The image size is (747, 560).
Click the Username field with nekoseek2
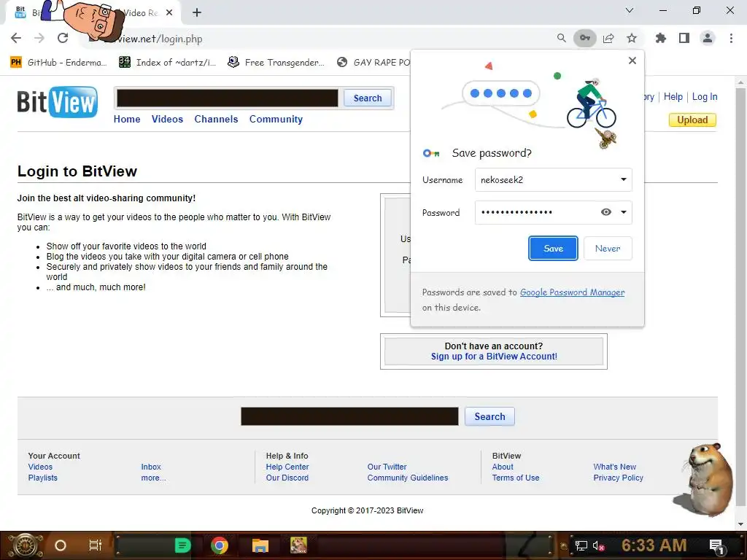click(553, 179)
